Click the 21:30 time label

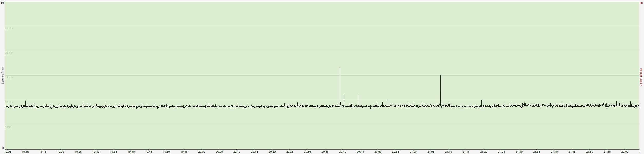(x=519, y=152)
